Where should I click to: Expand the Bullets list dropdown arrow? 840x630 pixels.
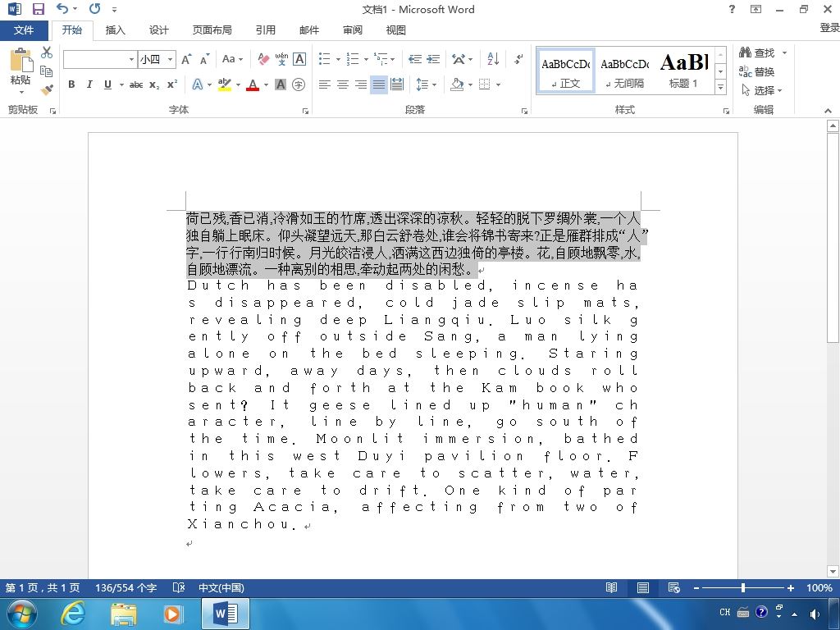coord(338,59)
